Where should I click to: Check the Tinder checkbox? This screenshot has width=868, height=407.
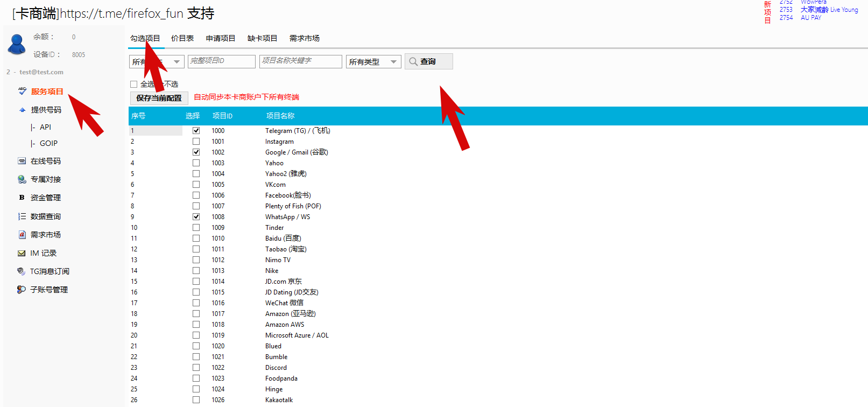196,227
